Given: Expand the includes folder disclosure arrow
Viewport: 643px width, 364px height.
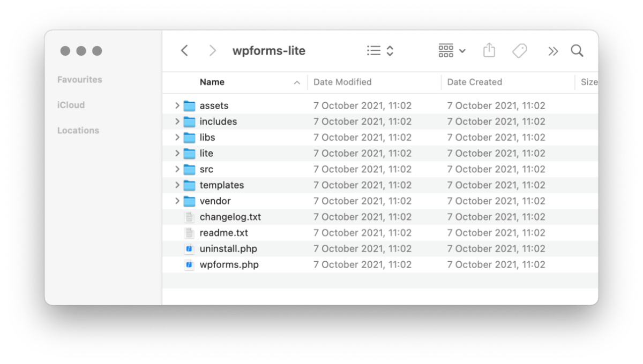Looking at the screenshot, I should pyautogui.click(x=177, y=122).
